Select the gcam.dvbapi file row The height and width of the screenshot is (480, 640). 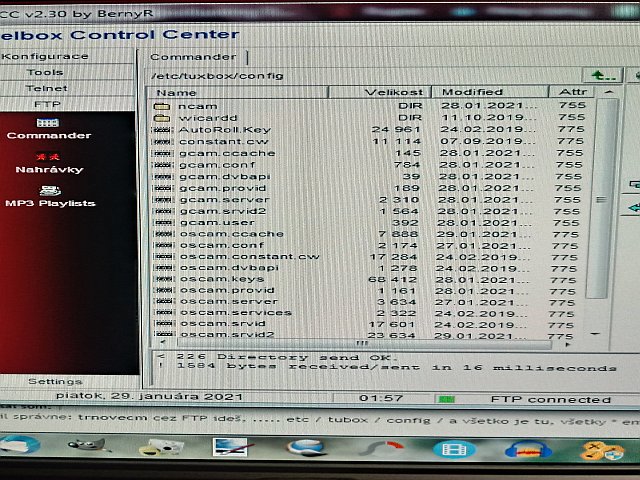[369, 177]
